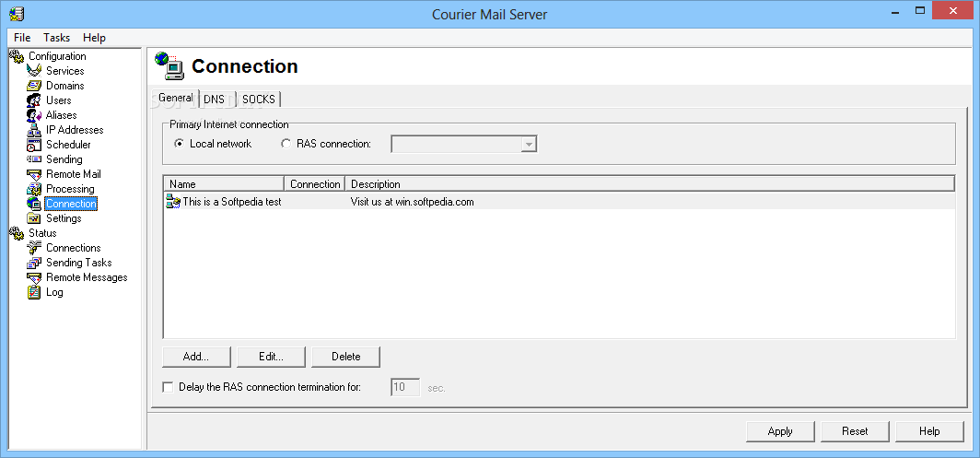The image size is (980, 458).
Task: Select the Aliases tree item
Action: (x=61, y=115)
